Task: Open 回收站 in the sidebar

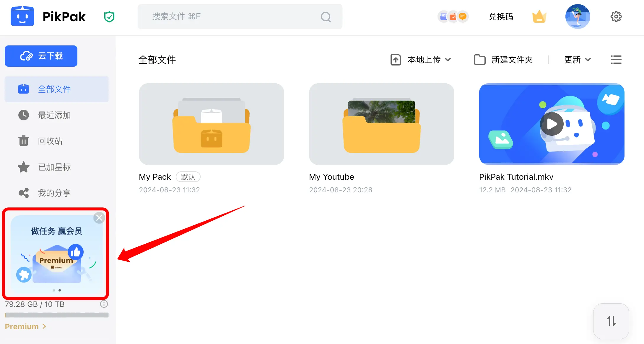Action: (x=57, y=141)
